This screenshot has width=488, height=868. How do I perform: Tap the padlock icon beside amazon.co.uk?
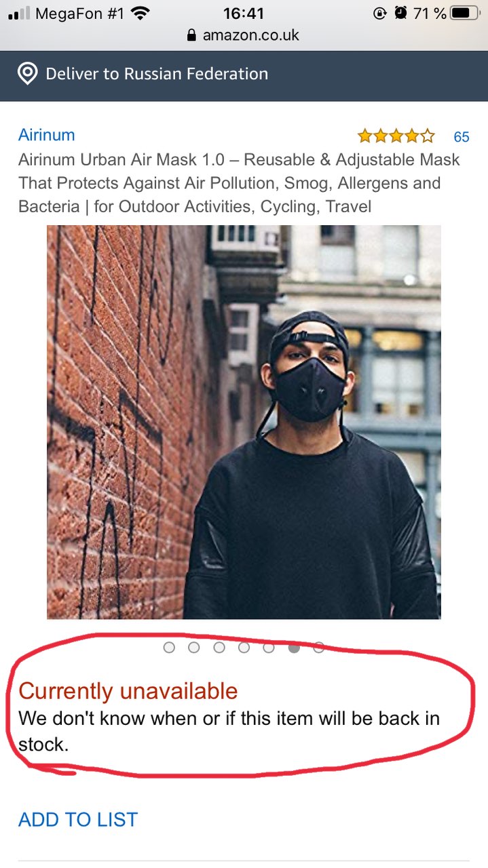[191, 35]
